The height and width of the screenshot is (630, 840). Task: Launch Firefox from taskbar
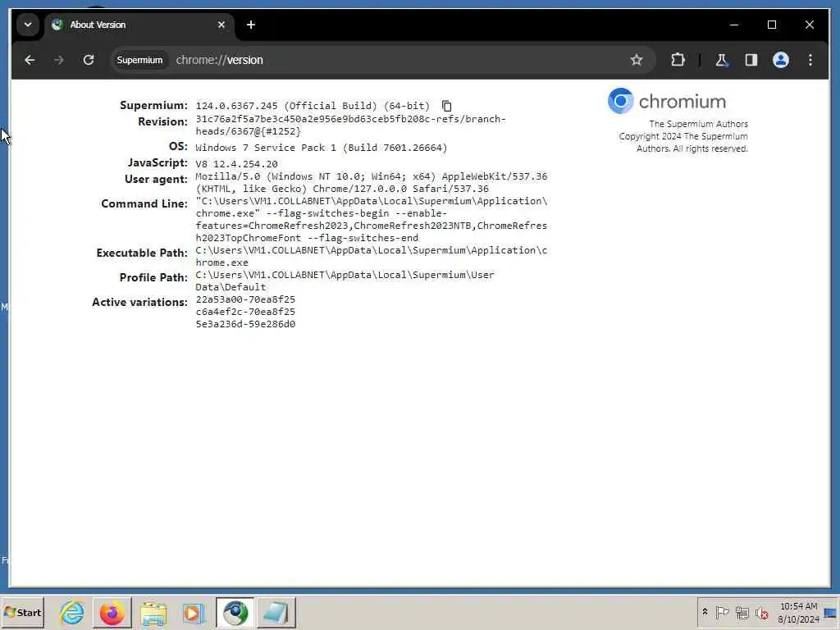click(112, 612)
